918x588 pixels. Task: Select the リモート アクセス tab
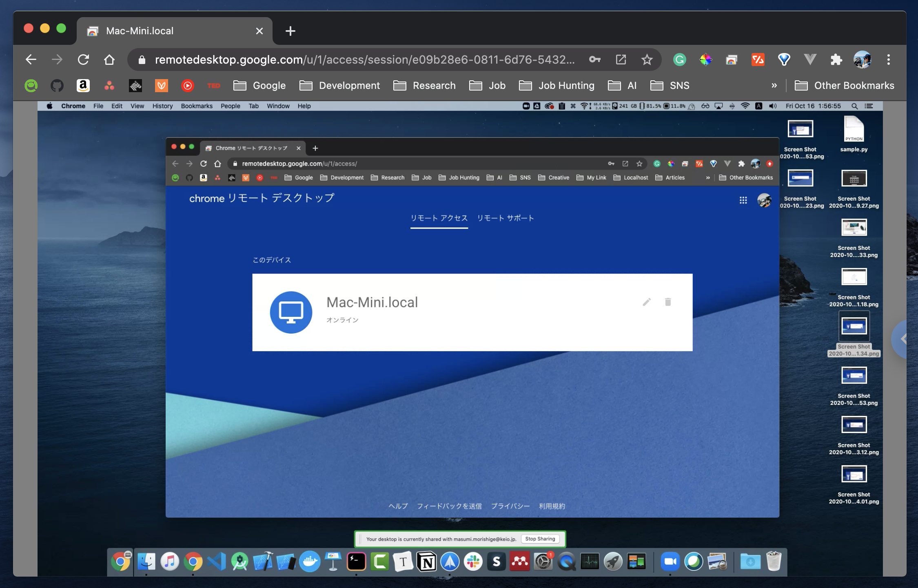coord(439,218)
